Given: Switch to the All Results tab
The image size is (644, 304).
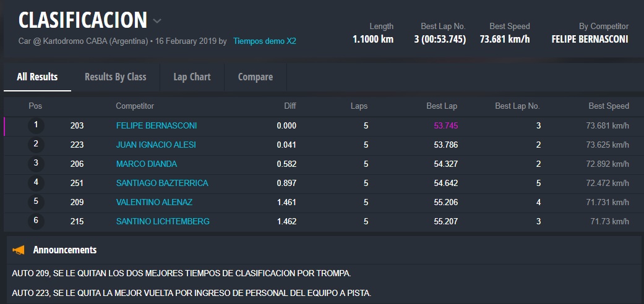Looking at the screenshot, I should coord(37,77).
